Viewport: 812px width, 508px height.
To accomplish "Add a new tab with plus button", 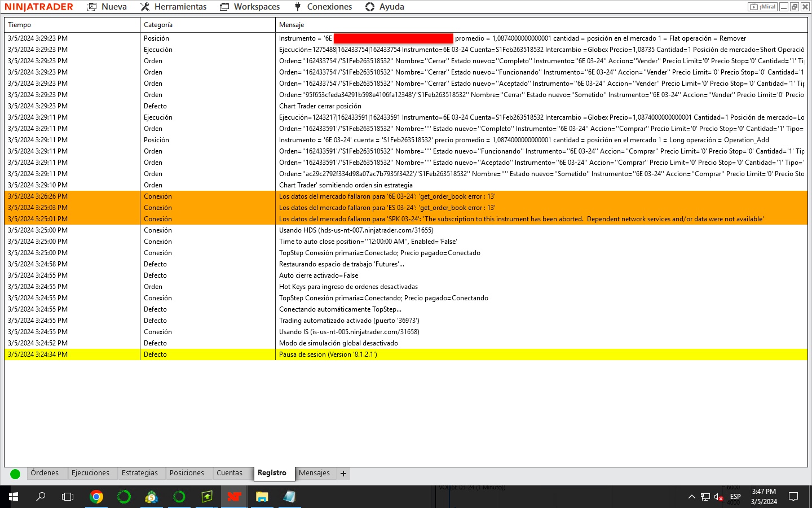I will click(343, 474).
